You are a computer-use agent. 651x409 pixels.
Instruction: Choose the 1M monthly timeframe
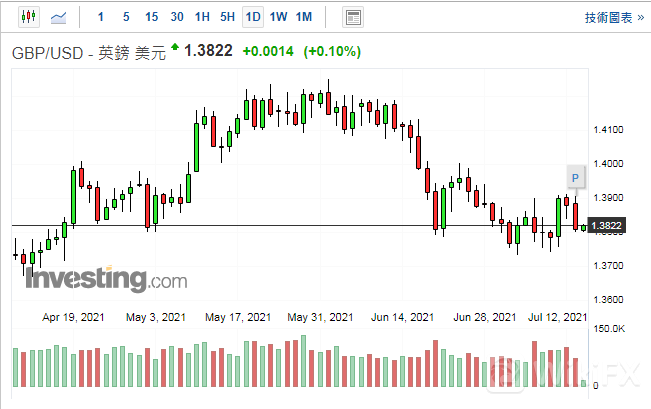click(304, 17)
